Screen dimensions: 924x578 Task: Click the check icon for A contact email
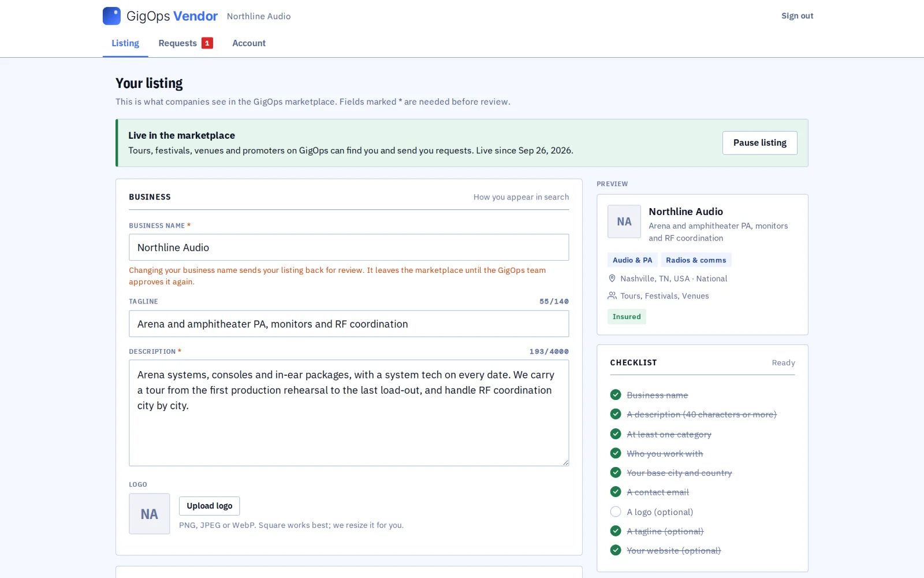tap(616, 492)
